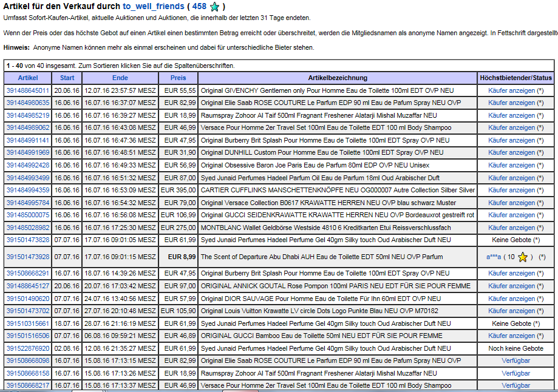Image resolution: width=558 pixels, height=392 pixels.
Task: Open item number 391484994359
Action: [28, 191]
